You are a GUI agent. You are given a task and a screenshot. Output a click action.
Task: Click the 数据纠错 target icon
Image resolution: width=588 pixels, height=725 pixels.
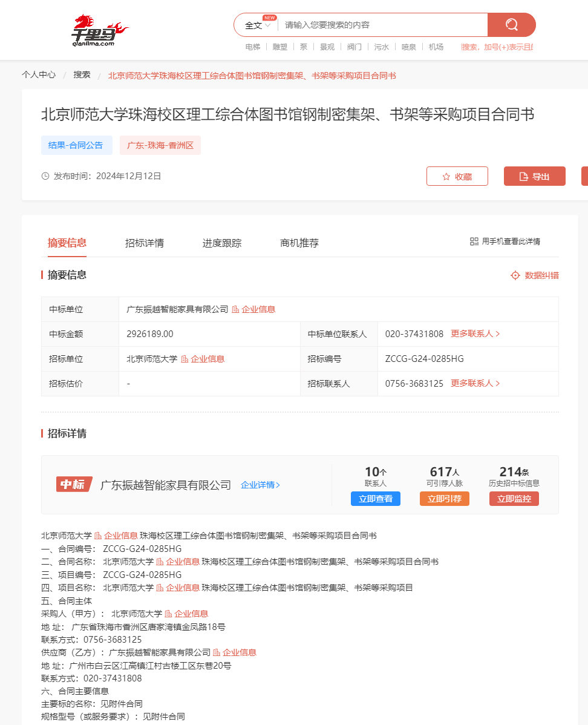[x=515, y=275]
